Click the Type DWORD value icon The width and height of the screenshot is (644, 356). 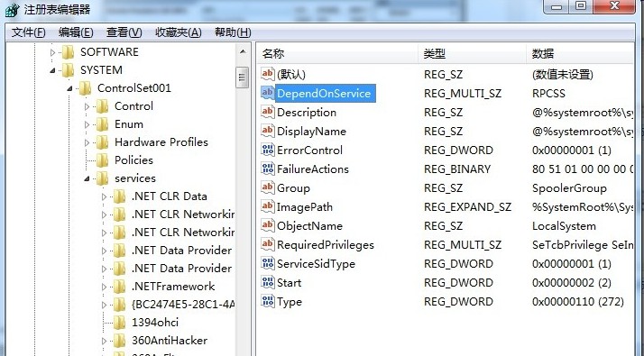click(x=267, y=300)
